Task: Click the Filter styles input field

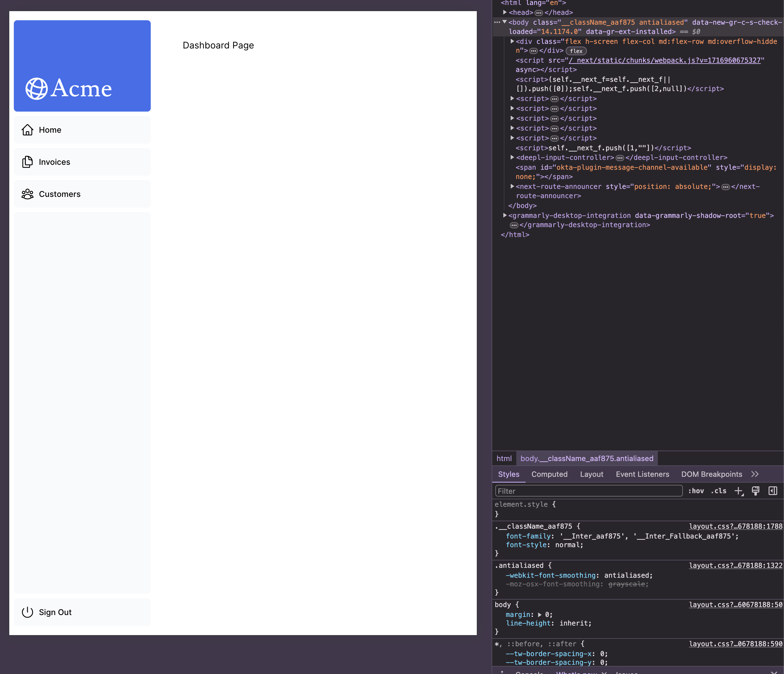Action: pos(588,491)
